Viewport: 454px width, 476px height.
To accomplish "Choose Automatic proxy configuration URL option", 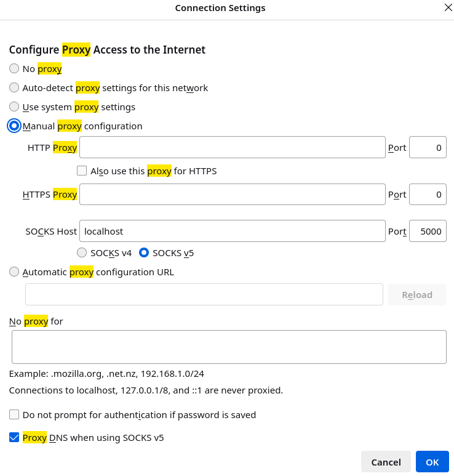I will 14,272.
